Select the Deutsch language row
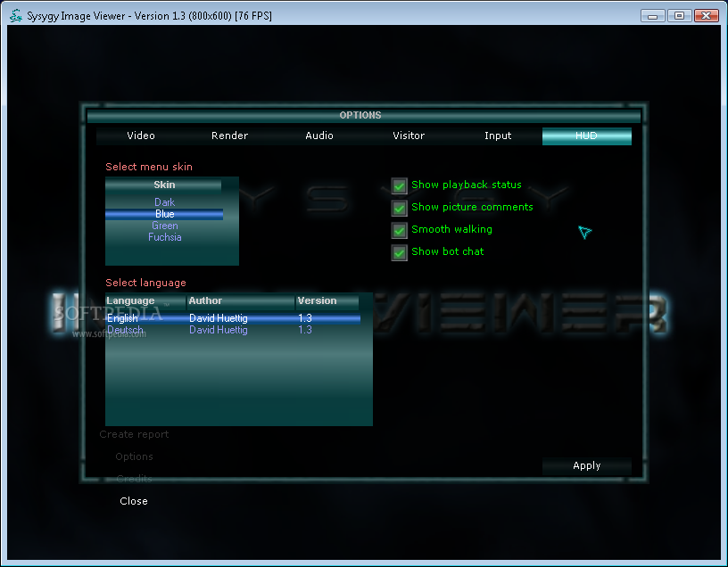Viewport: 728px width, 567px height. point(233,330)
